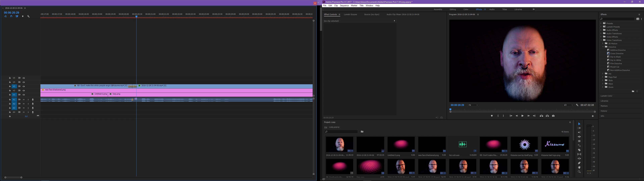The height and width of the screenshot is (181, 644).
Task: Mute audio track A1
Action: tap(24, 100)
